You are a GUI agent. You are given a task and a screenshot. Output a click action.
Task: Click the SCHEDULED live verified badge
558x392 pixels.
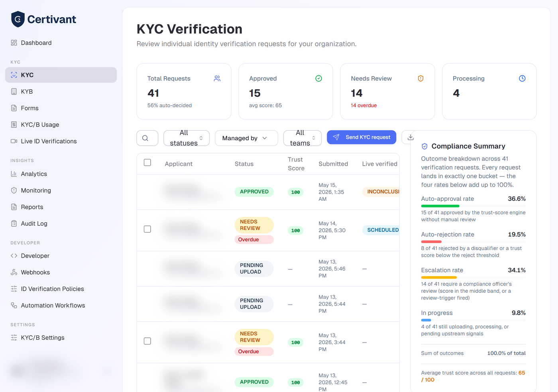(381, 230)
